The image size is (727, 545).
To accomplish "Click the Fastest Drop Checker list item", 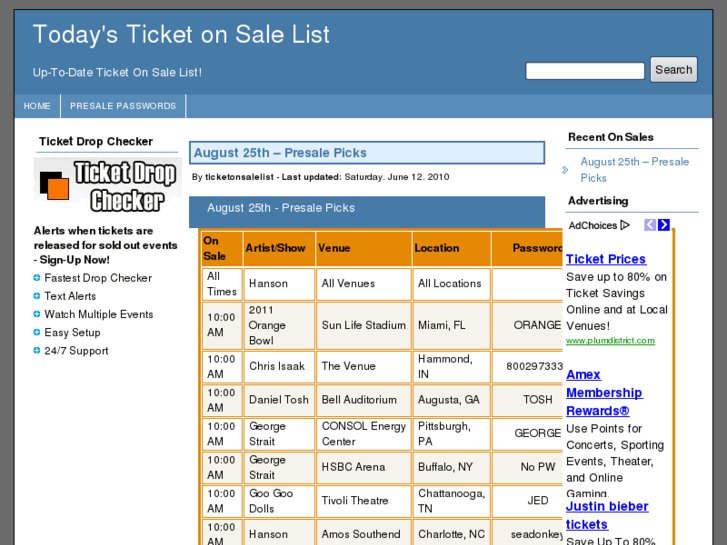I will [98, 278].
